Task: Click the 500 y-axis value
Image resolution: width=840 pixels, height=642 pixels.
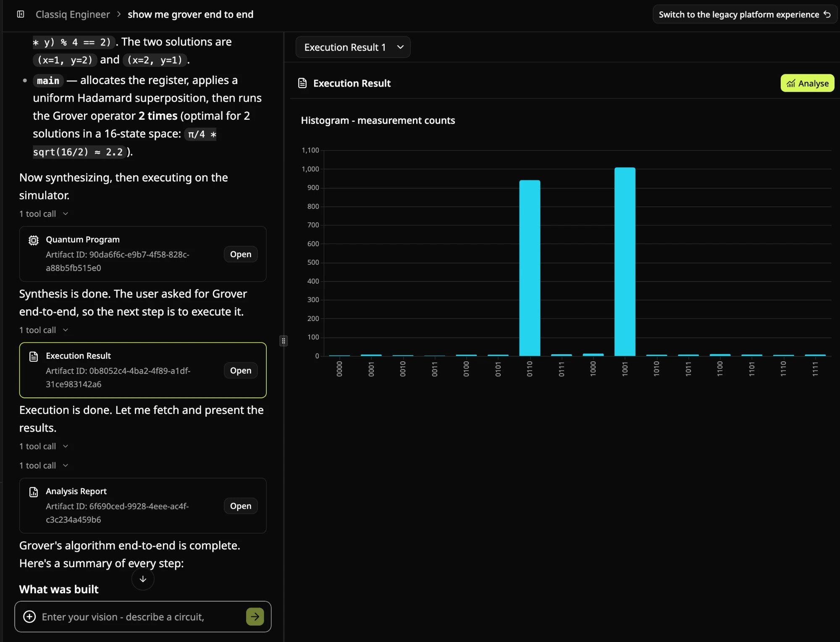Action: [313, 263]
